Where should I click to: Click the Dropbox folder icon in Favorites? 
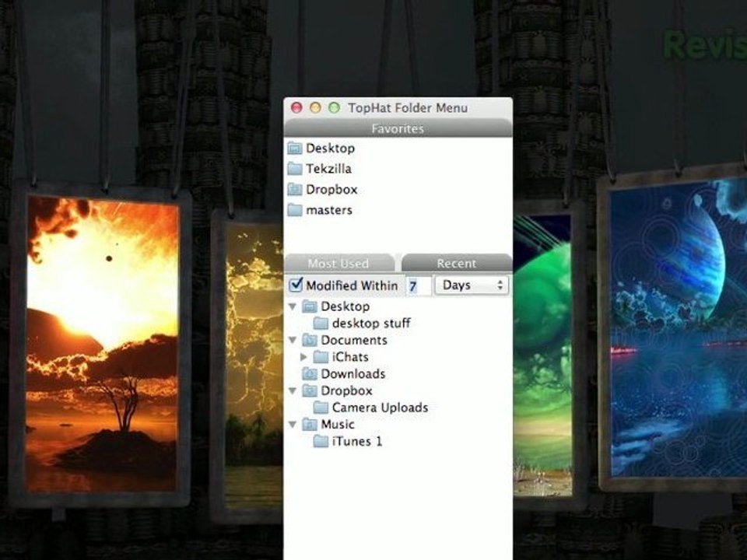pyautogui.click(x=295, y=190)
